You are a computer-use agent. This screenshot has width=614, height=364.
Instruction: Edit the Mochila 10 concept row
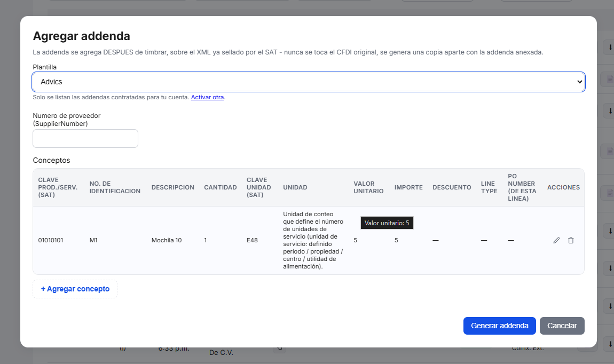point(556,240)
